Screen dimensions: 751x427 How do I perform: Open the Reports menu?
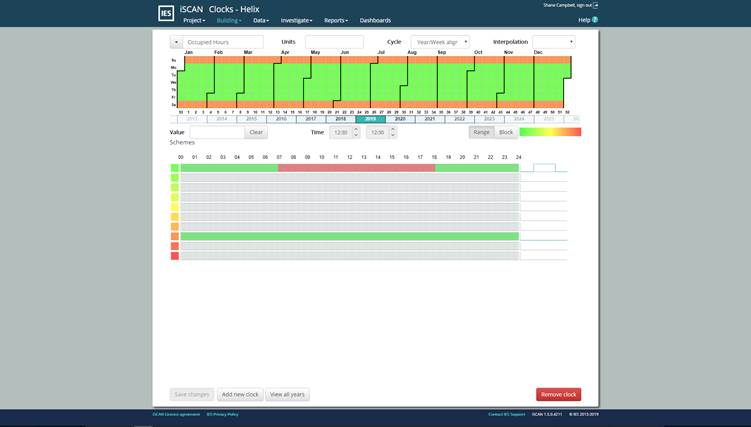336,21
